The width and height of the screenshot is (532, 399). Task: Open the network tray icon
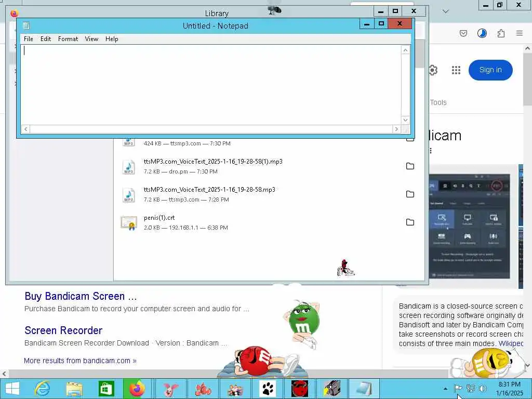pyautogui.click(x=470, y=388)
